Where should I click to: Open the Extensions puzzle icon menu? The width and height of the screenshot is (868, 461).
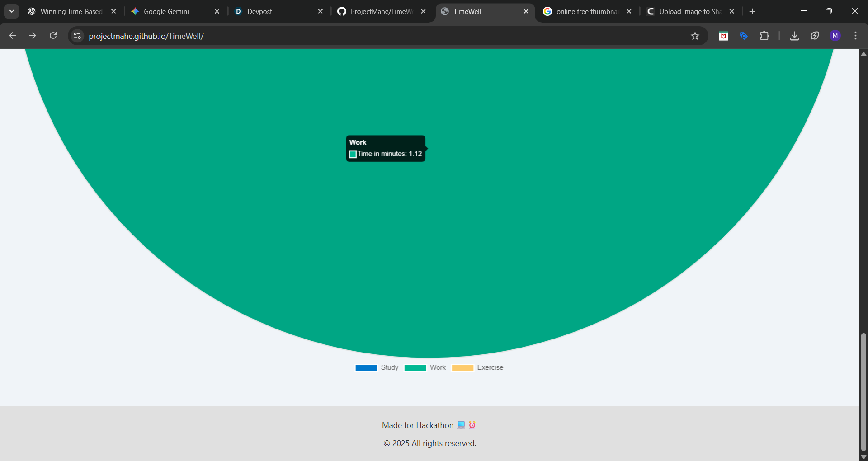pyautogui.click(x=764, y=36)
